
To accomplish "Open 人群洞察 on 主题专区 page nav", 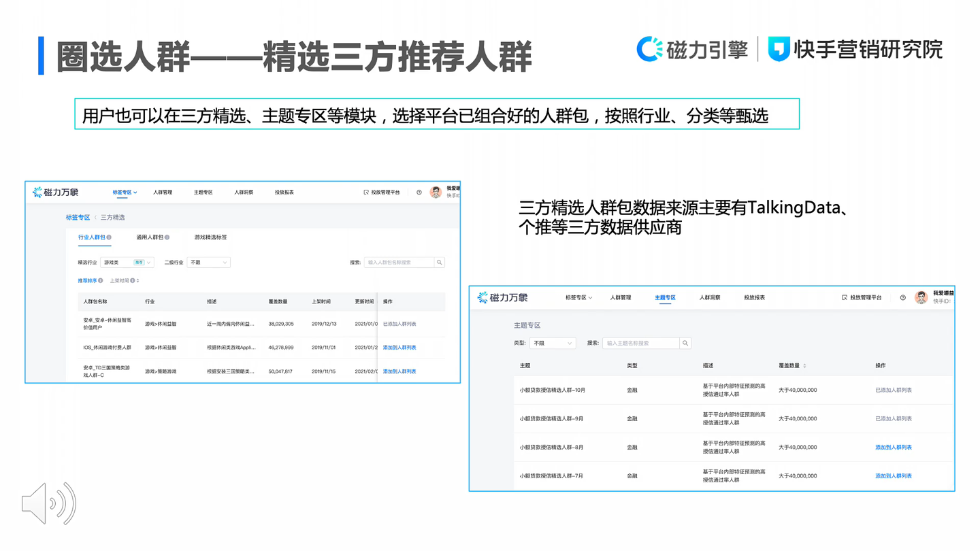I will 710,297.
